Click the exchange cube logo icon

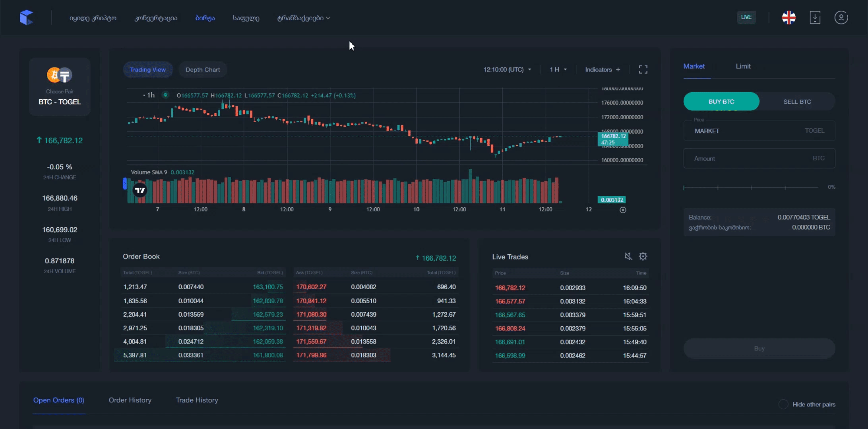point(26,18)
